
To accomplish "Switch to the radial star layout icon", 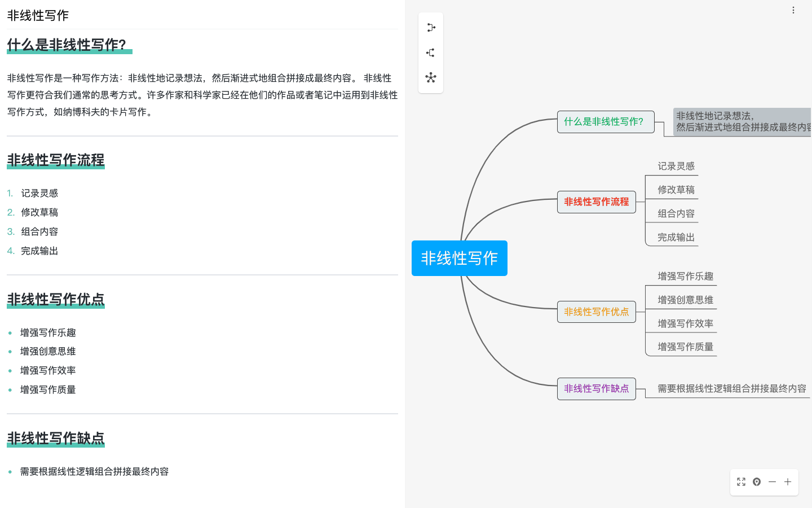I will [431, 78].
